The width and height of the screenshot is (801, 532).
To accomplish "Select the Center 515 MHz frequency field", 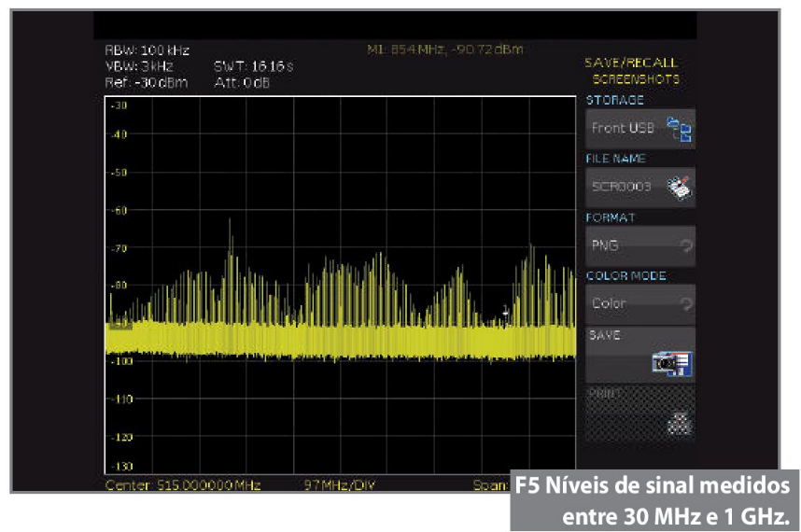I will tap(182, 485).
